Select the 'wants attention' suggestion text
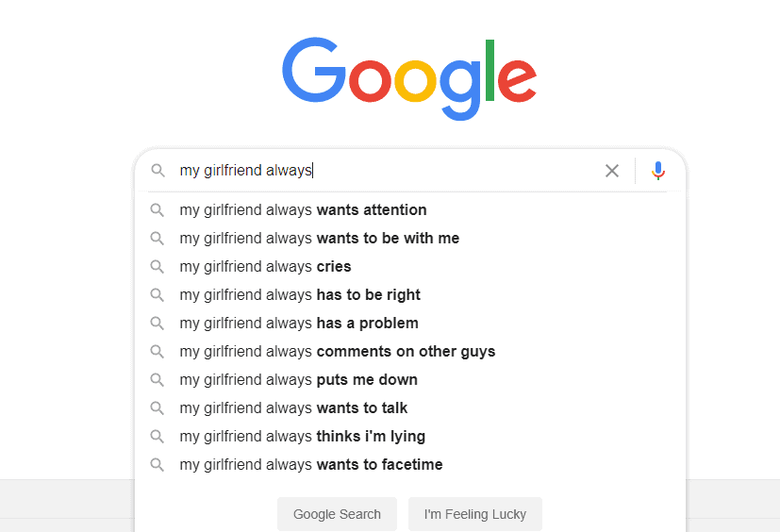The width and height of the screenshot is (780, 532). tap(303, 210)
